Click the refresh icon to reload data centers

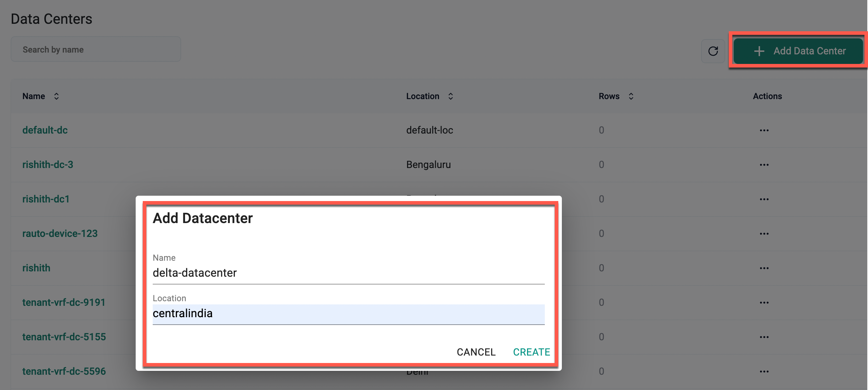[714, 51]
